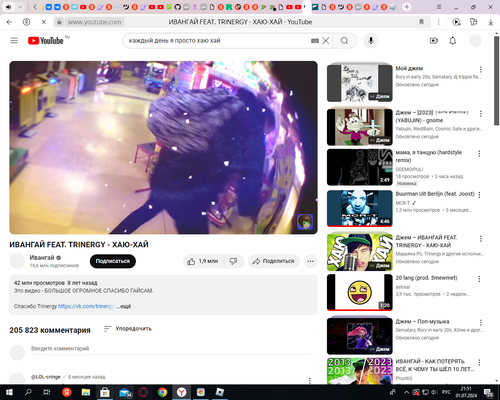The width and height of the screenshot is (500, 400).
Task: Like the video with thumbs-up
Action: coord(203,261)
